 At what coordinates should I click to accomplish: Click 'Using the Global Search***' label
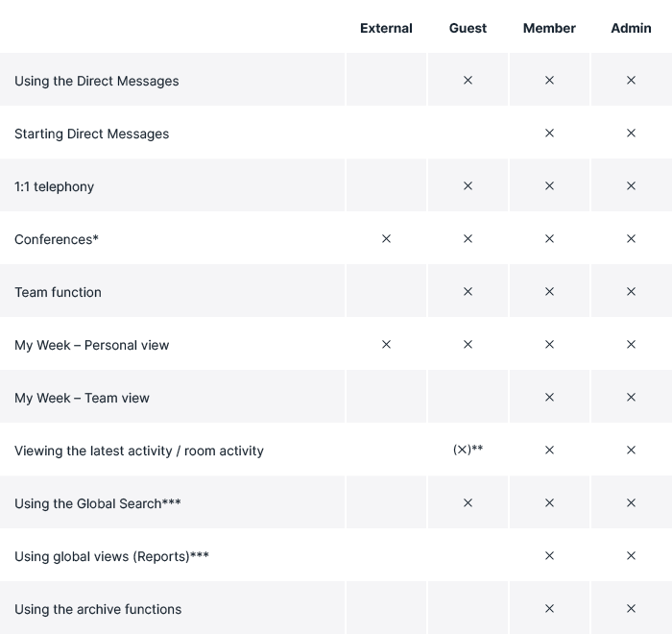97,503
